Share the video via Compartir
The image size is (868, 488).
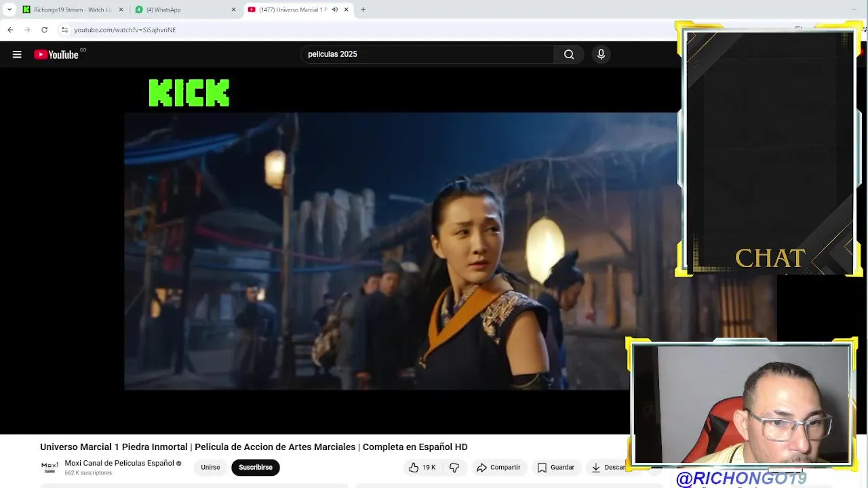(498, 467)
